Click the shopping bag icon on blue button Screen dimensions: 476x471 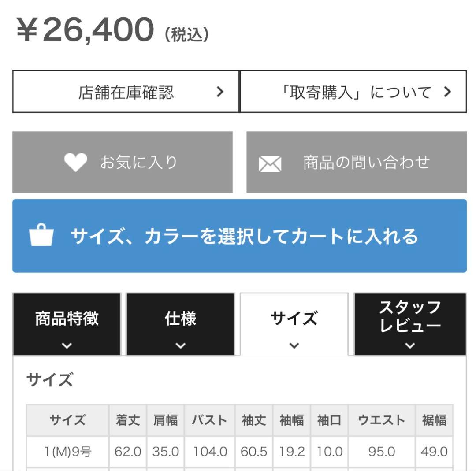pos(41,236)
